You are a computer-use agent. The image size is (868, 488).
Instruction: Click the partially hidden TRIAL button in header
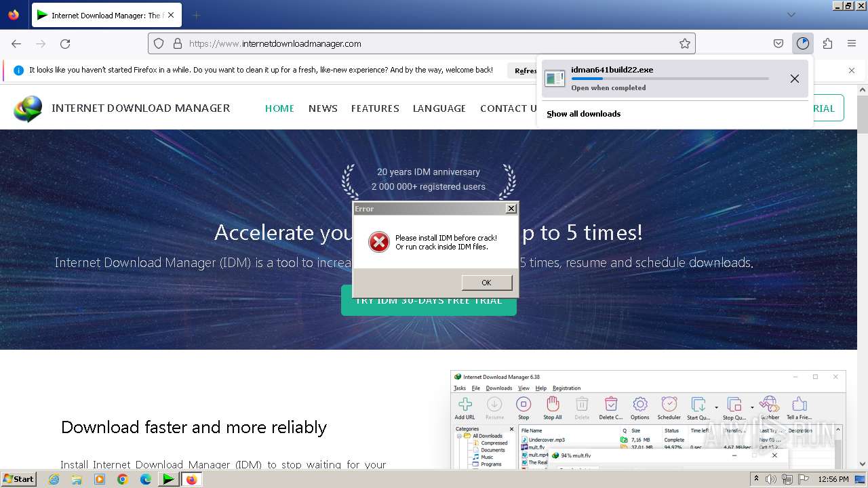[x=828, y=108]
